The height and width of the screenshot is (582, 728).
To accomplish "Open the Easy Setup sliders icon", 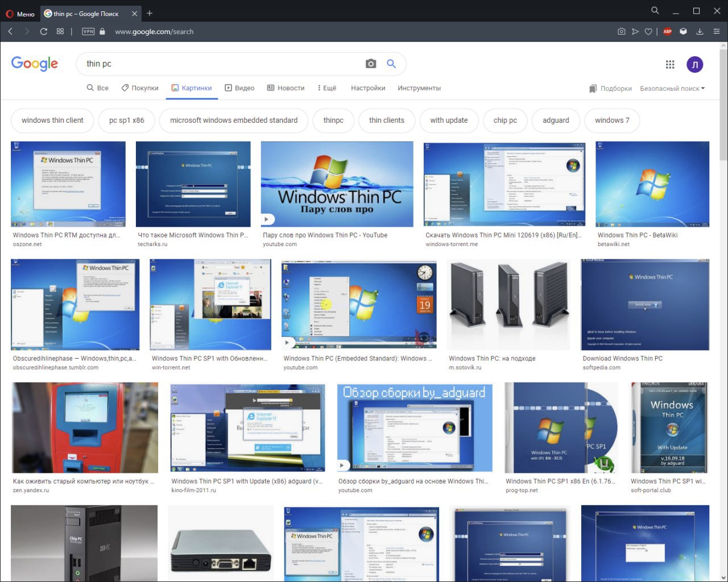I will (717, 32).
